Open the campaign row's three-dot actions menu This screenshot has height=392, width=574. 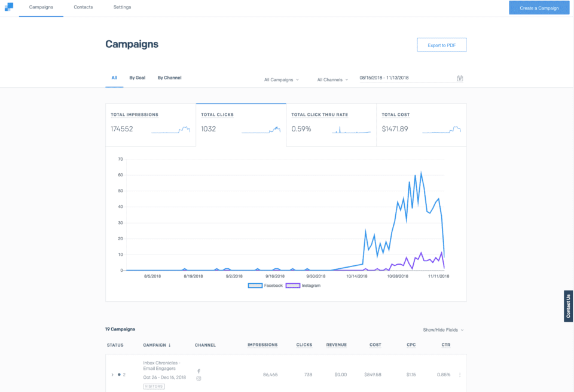(460, 375)
